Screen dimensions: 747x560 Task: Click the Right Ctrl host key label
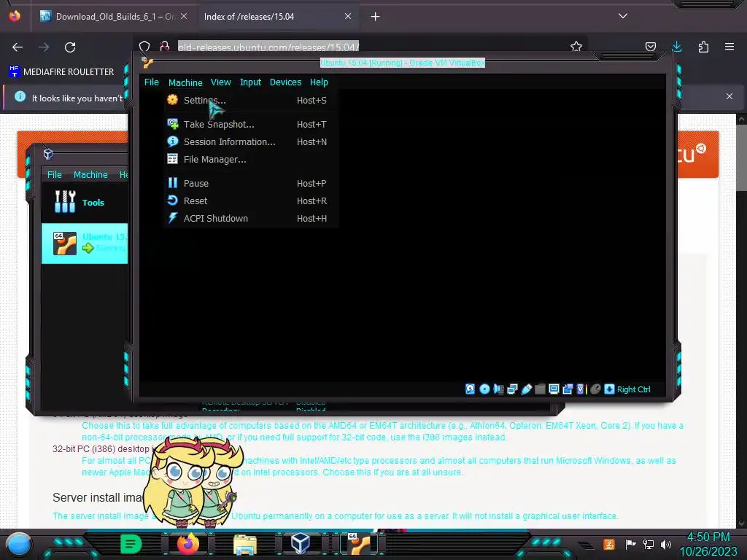pyautogui.click(x=634, y=389)
